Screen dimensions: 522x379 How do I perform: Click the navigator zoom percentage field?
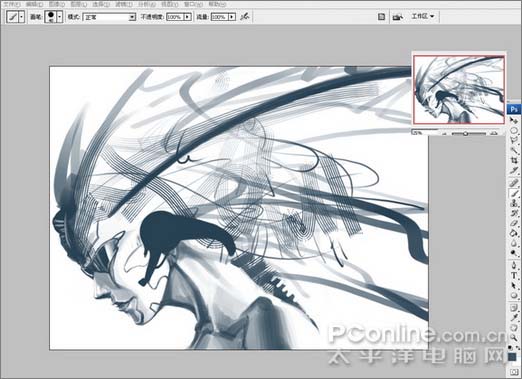(423, 133)
